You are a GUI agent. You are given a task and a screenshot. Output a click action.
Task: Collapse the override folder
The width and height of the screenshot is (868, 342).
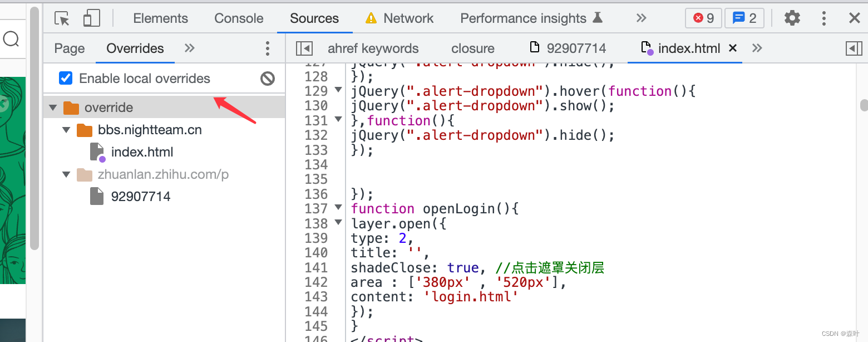click(53, 107)
